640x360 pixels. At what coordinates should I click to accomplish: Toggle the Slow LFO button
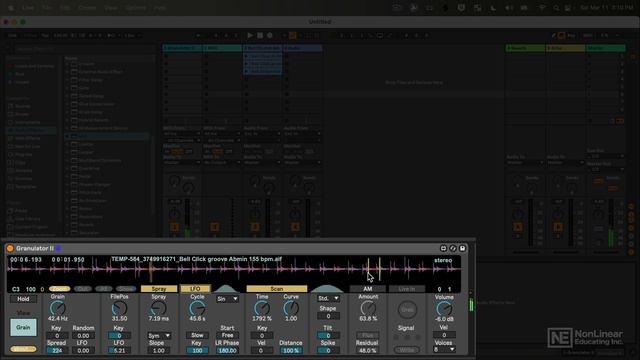click(x=197, y=336)
